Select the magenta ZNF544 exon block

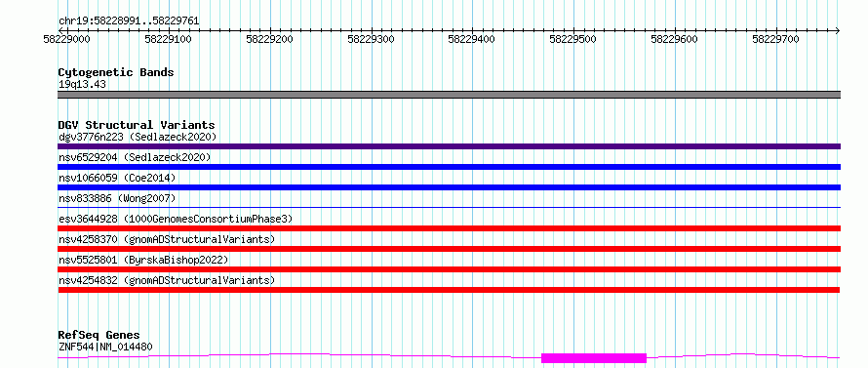593,358
